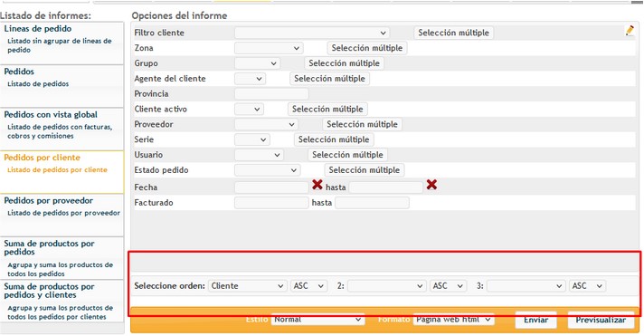
Task: Open the Grupo dropdown
Action: click(x=257, y=63)
